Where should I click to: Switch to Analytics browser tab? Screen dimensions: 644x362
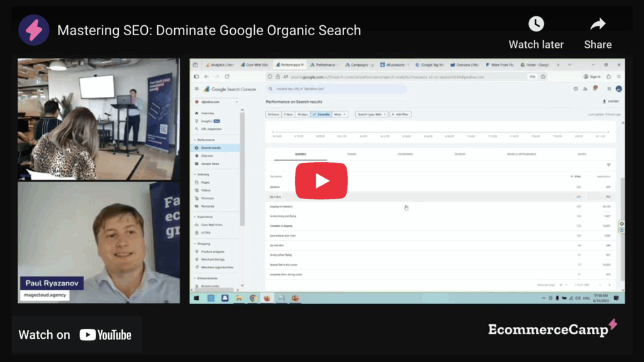[219, 65]
